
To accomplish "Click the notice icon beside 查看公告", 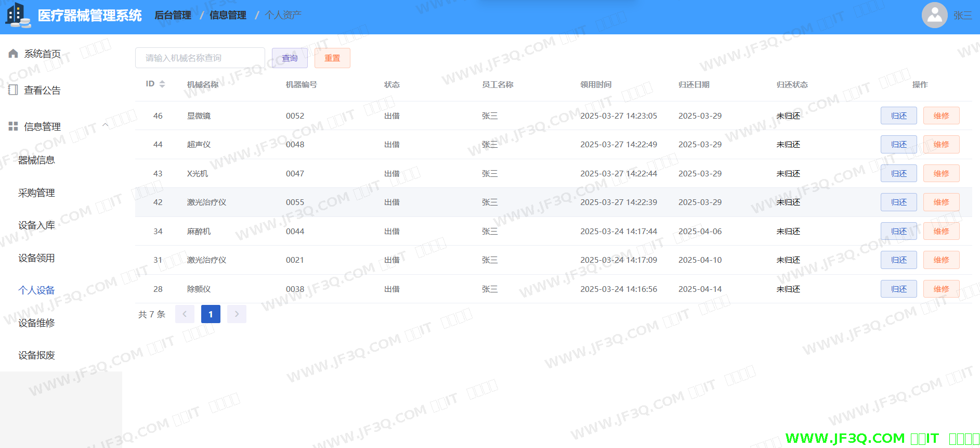I will point(14,90).
